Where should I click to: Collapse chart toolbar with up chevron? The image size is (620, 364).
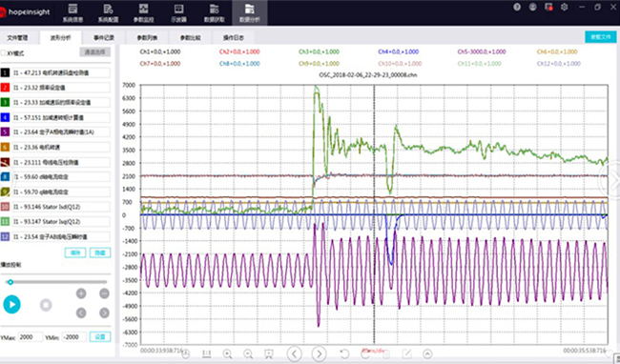tap(427, 354)
